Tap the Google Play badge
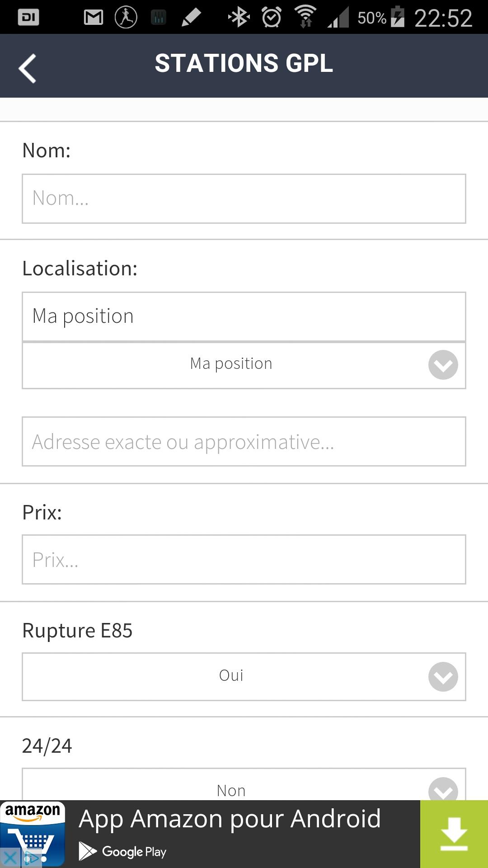 point(123,852)
